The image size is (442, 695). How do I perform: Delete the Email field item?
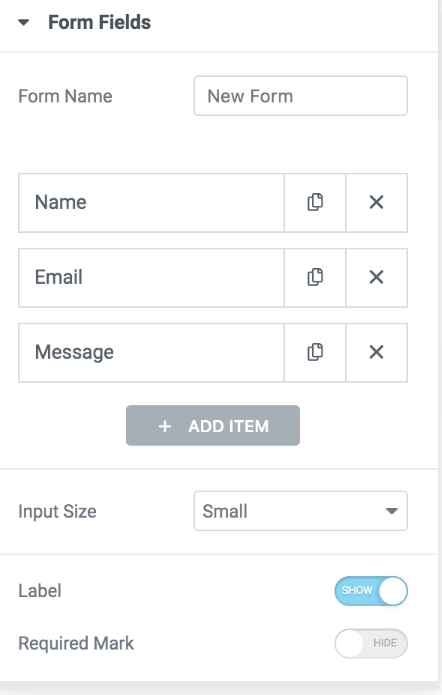pyautogui.click(x=376, y=277)
